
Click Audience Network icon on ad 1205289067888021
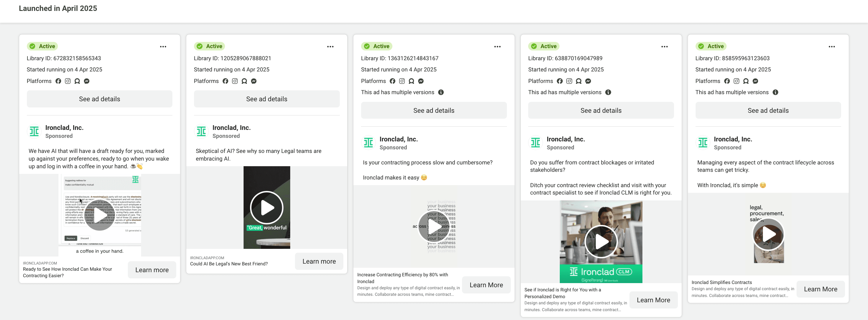coord(244,81)
